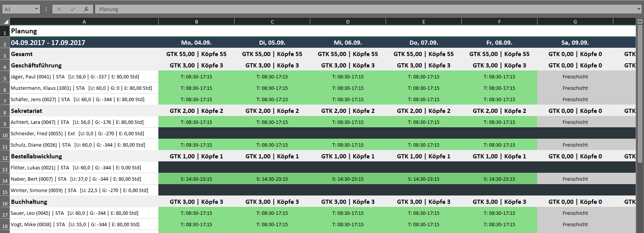The height and width of the screenshot is (233, 644).
Task: Select the Schäfer, Jens (0027) employee cell
Action: [x=84, y=99]
